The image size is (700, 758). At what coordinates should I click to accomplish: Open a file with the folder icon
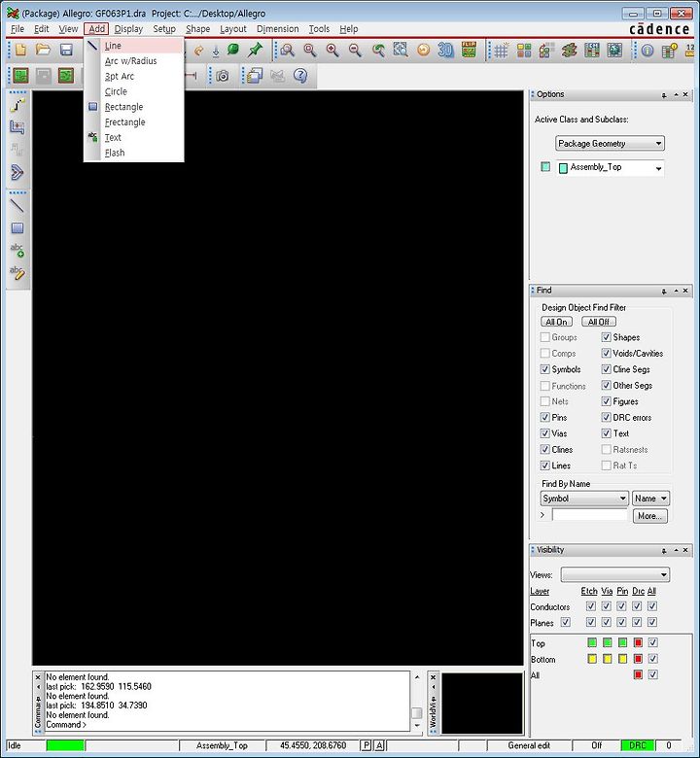(x=43, y=50)
